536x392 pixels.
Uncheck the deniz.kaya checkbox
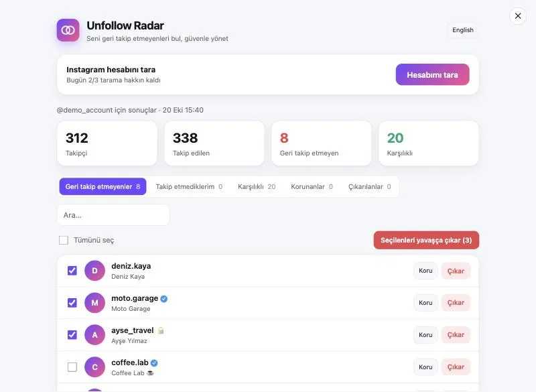[x=72, y=271]
